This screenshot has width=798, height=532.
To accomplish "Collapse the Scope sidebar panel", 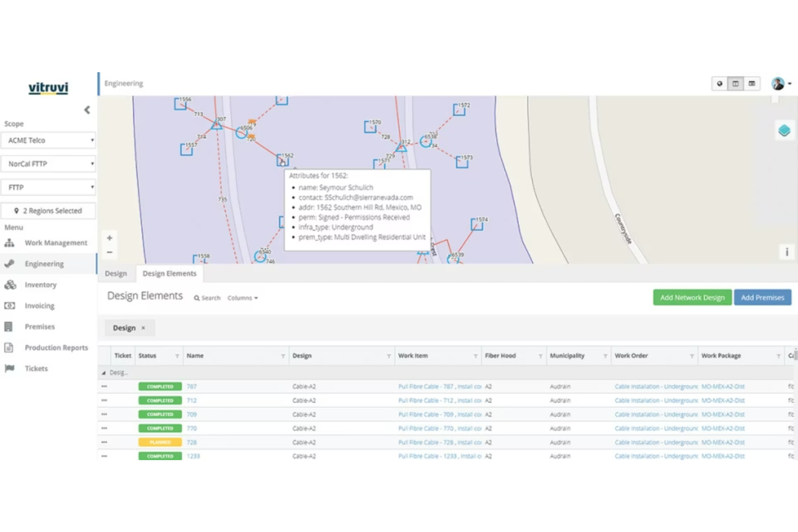I will (x=87, y=110).
